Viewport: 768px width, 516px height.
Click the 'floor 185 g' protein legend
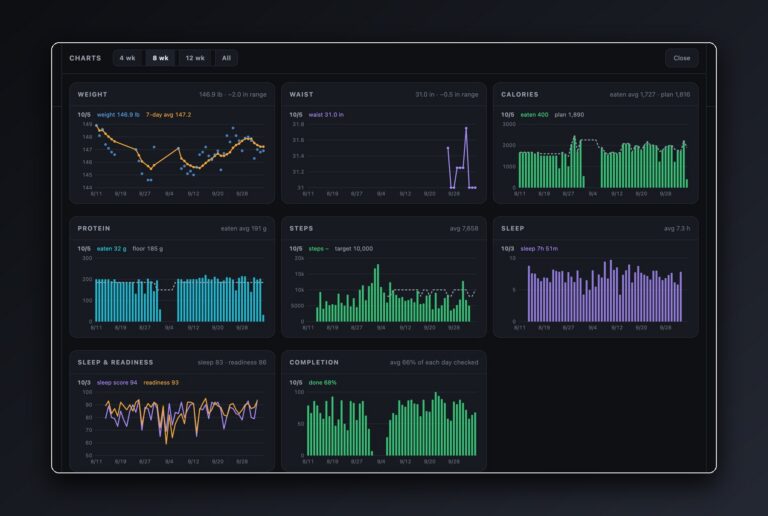tap(148, 249)
